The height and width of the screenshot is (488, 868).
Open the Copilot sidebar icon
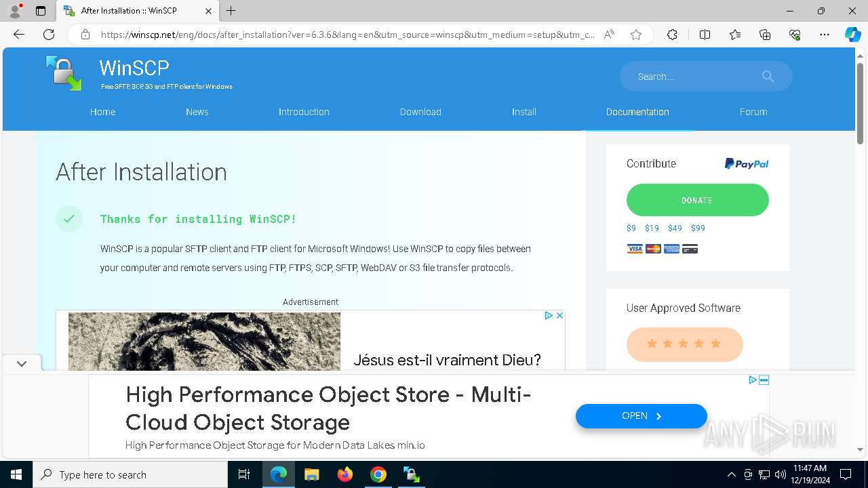pyautogui.click(x=852, y=35)
